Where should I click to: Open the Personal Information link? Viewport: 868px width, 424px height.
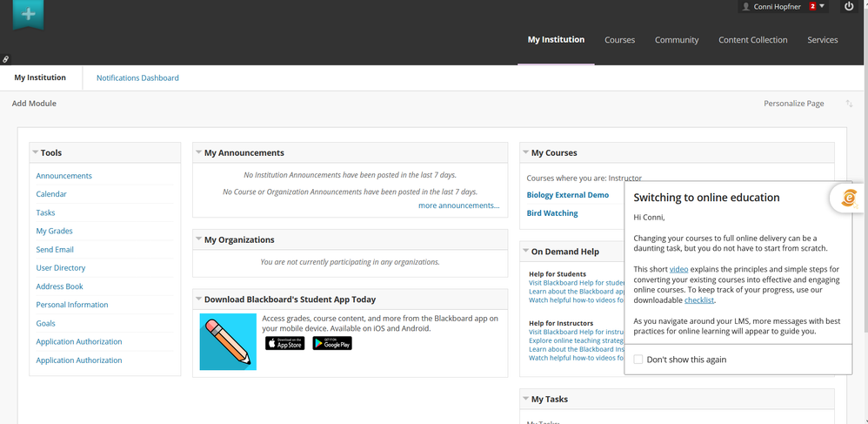pos(72,305)
